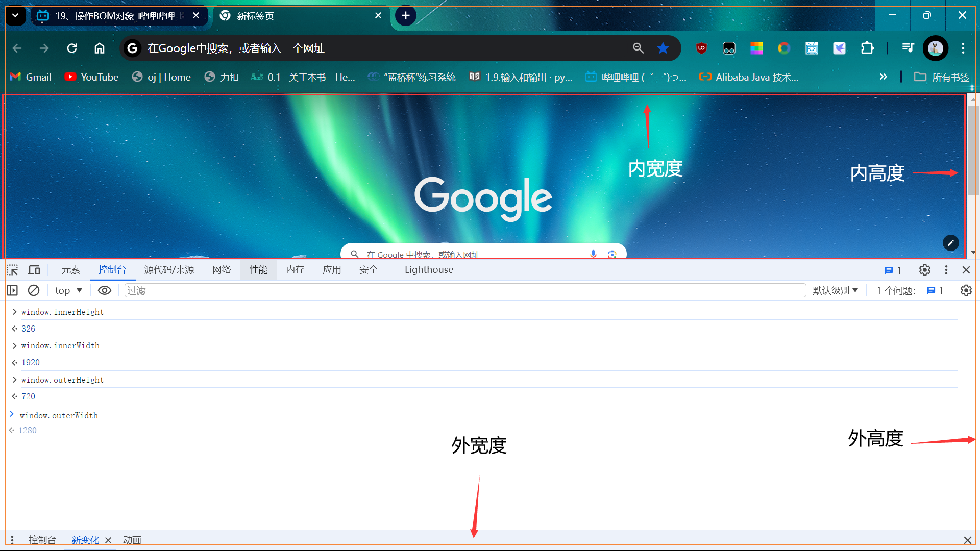980x551 pixels.
Task: Click the page vertical scrollbar thumb
Action: pos(973,151)
